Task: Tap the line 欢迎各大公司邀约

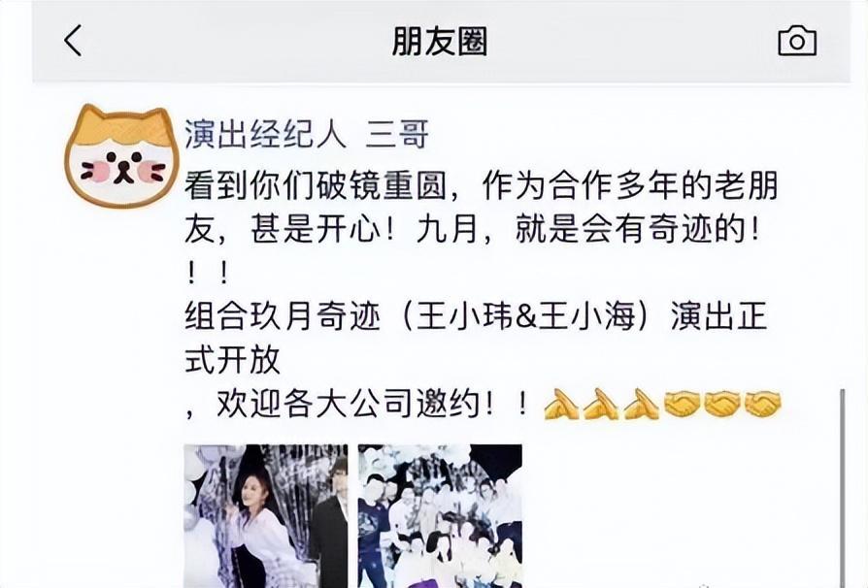Action: coord(348,404)
